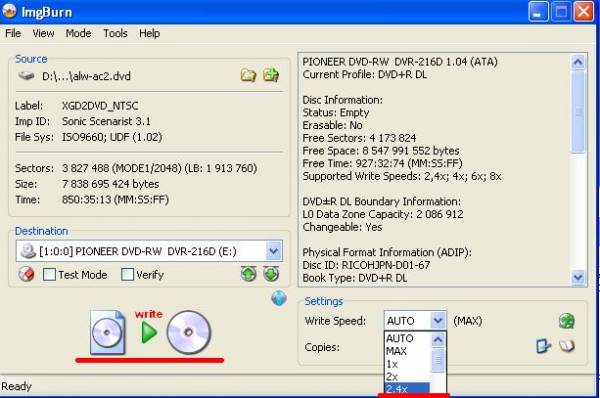Click the erase disc icon beside Test Mode
The image size is (600, 398).
[26, 274]
